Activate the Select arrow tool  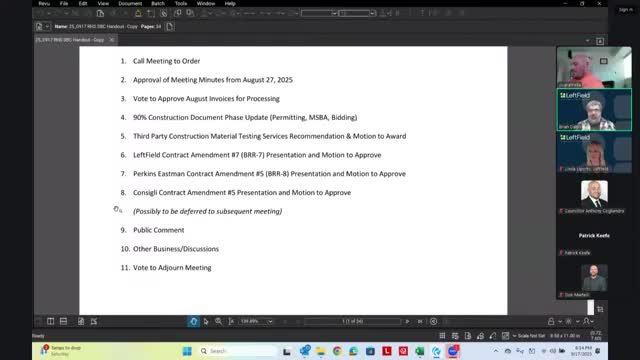(206, 321)
